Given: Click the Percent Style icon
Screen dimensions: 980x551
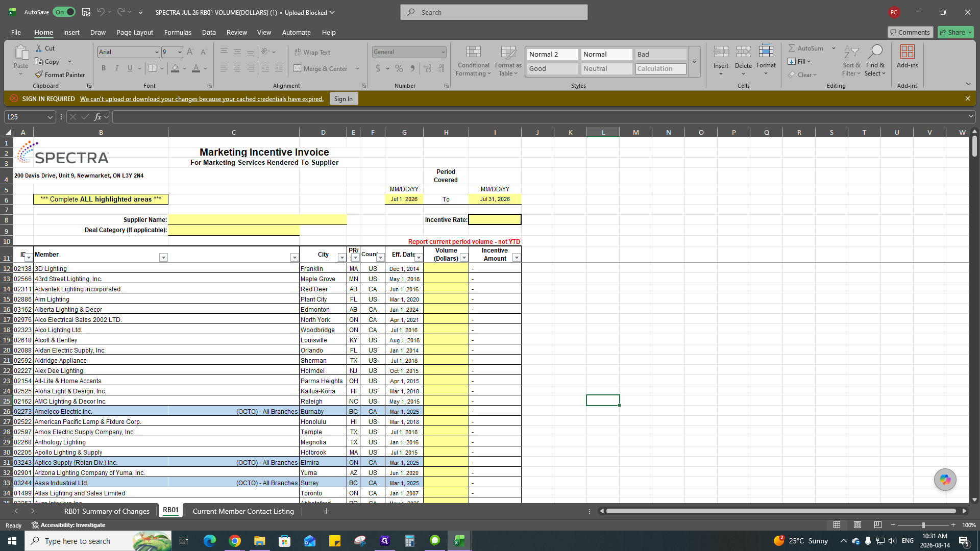Looking at the screenshot, I should 399,68.
